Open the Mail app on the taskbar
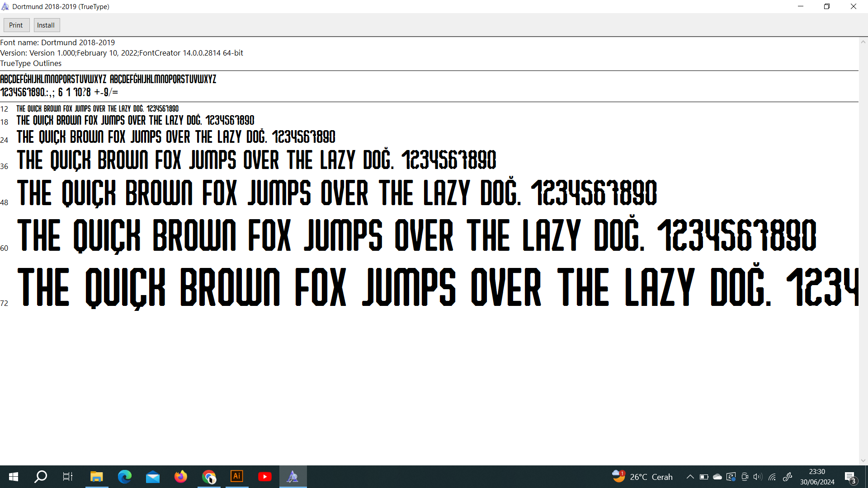 (153, 477)
